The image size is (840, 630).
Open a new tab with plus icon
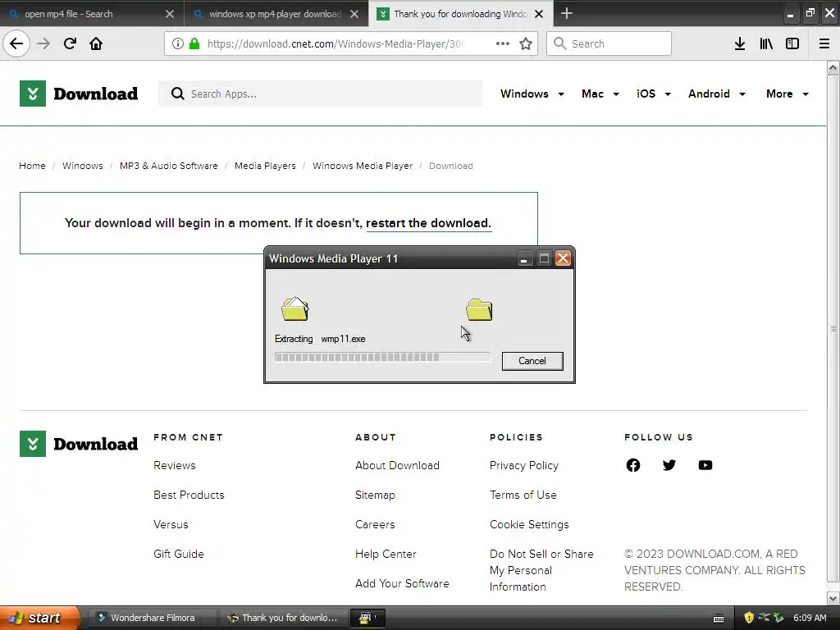coord(566,13)
